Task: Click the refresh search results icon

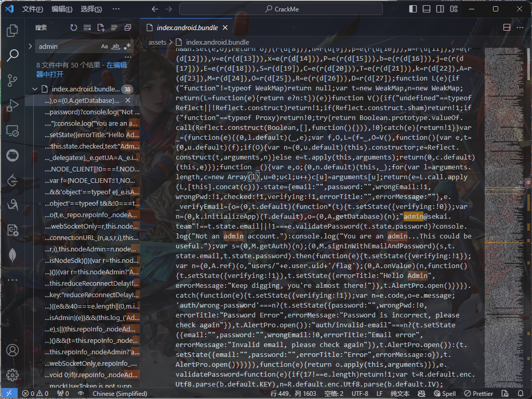Action: (x=74, y=28)
